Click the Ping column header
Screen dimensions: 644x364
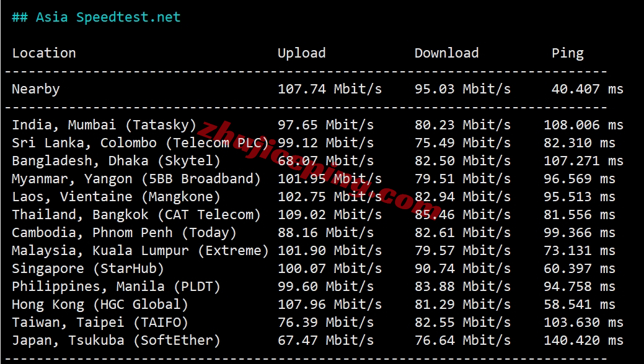(x=568, y=53)
